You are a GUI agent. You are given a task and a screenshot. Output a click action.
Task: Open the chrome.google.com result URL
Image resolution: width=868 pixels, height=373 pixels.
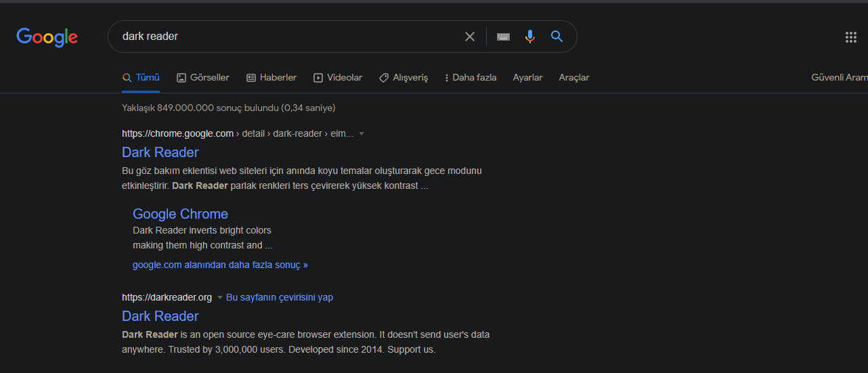(x=238, y=133)
